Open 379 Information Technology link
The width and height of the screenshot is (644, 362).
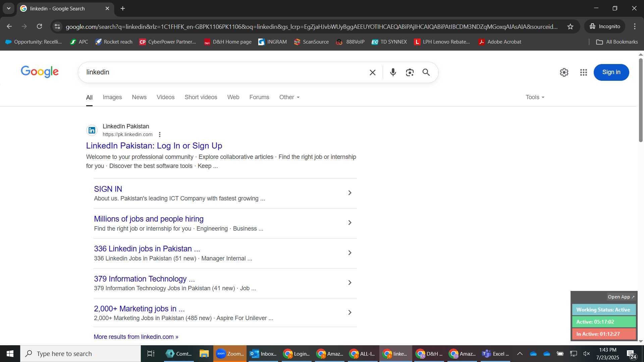pos(144,279)
